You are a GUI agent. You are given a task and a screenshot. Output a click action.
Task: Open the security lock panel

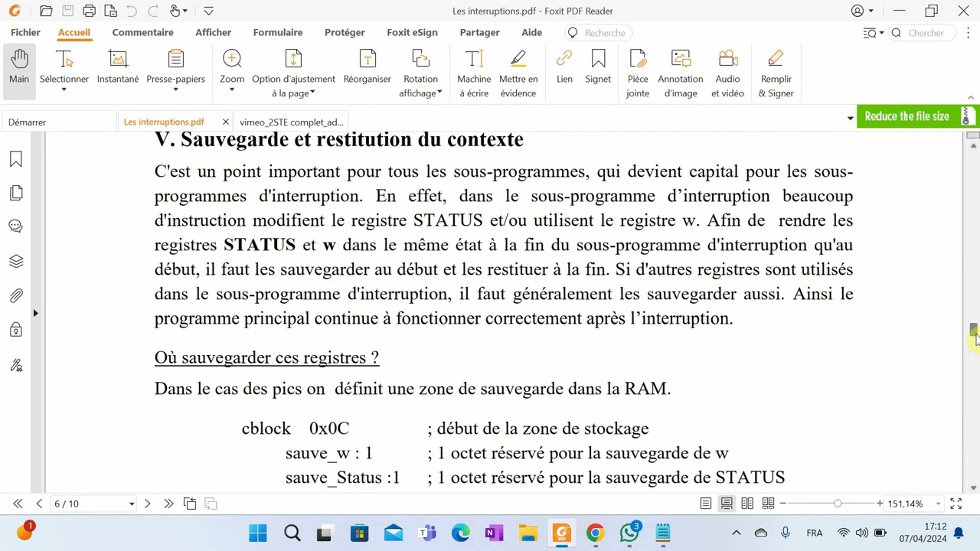16,330
